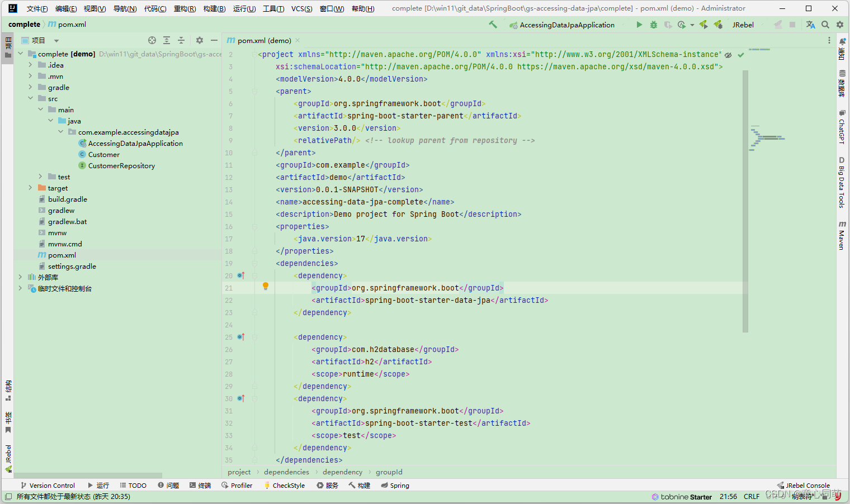Screen dimensions: 850x504
Task: Open search everywhere with the magnifier icon
Action: click(825, 25)
